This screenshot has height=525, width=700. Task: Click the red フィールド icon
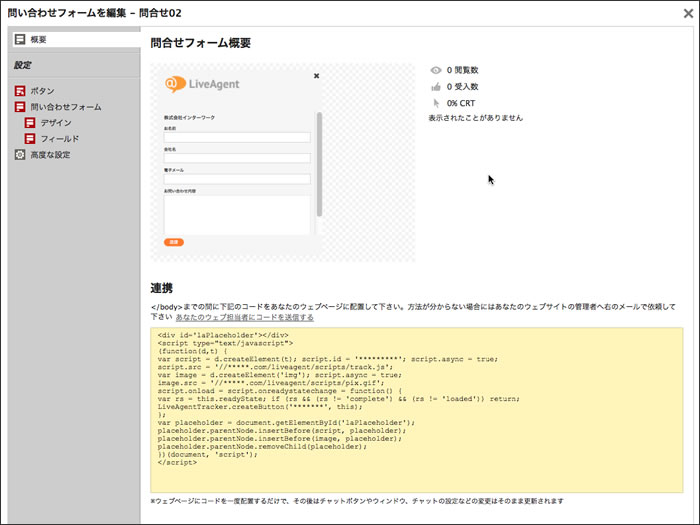(30, 139)
